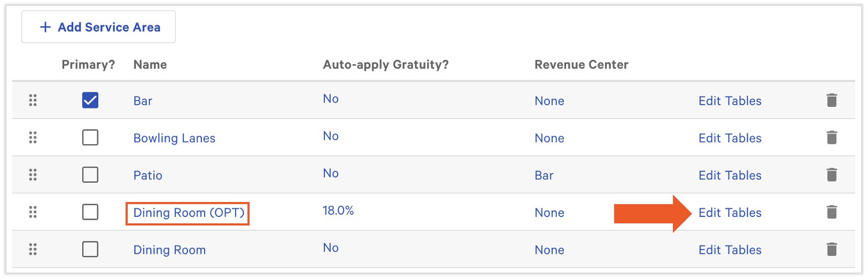Delete the Bar service area
The image size is (868, 280).
[831, 100]
